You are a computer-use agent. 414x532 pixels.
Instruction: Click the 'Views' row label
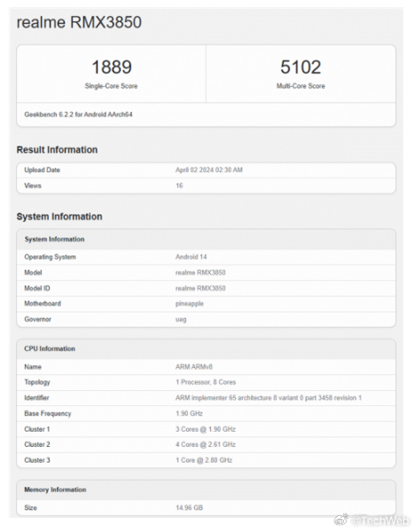pos(33,185)
